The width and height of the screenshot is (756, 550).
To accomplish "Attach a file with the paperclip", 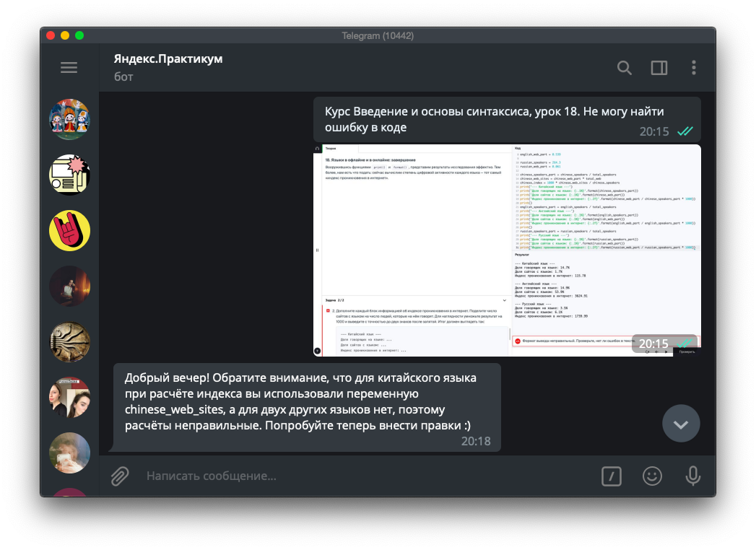I will click(120, 476).
